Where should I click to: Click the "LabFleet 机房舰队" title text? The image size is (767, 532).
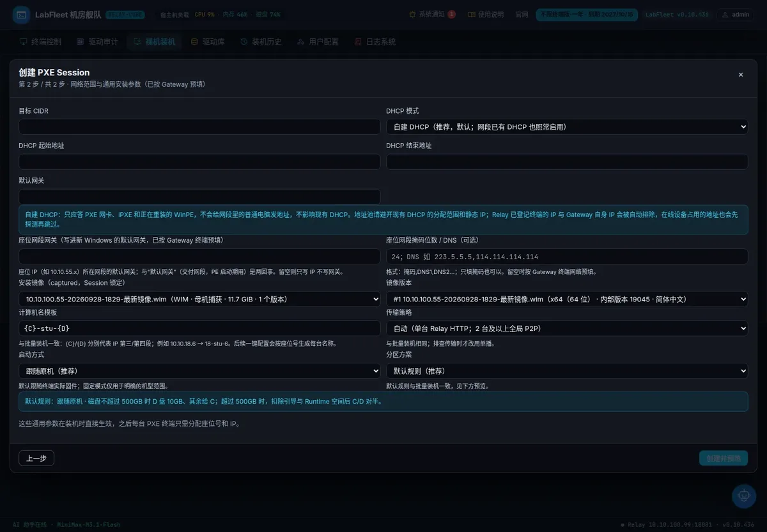[x=68, y=14]
